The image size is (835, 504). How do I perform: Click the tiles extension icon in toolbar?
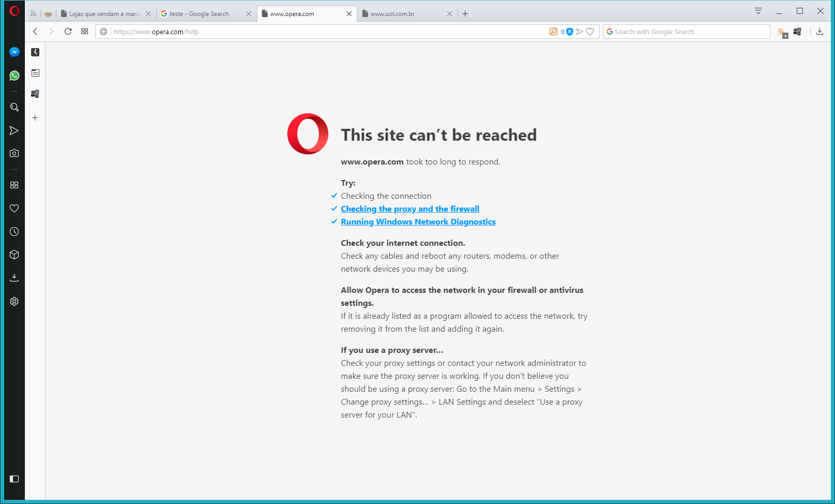(797, 32)
